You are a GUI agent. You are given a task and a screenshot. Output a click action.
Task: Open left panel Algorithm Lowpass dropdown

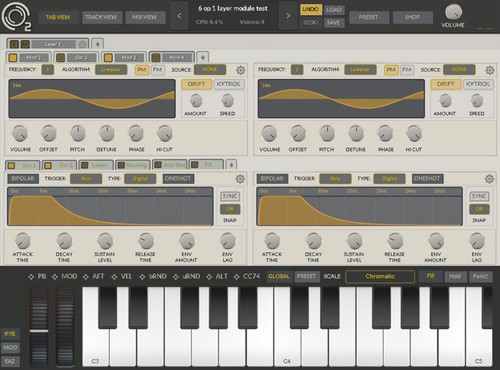111,70
